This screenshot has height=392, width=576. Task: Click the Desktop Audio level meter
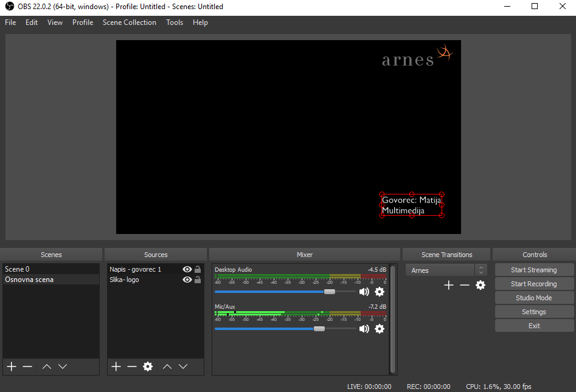[x=300, y=276]
